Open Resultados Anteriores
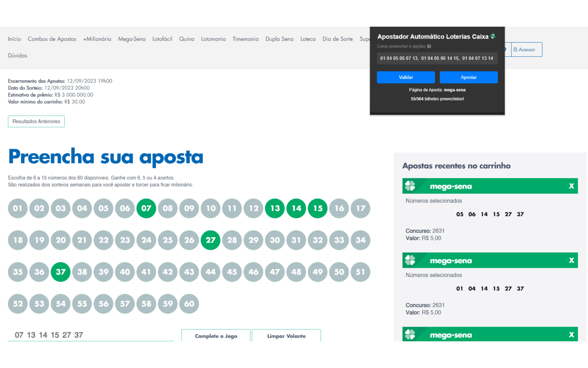The width and height of the screenshot is (588, 368). pyautogui.click(x=36, y=121)
